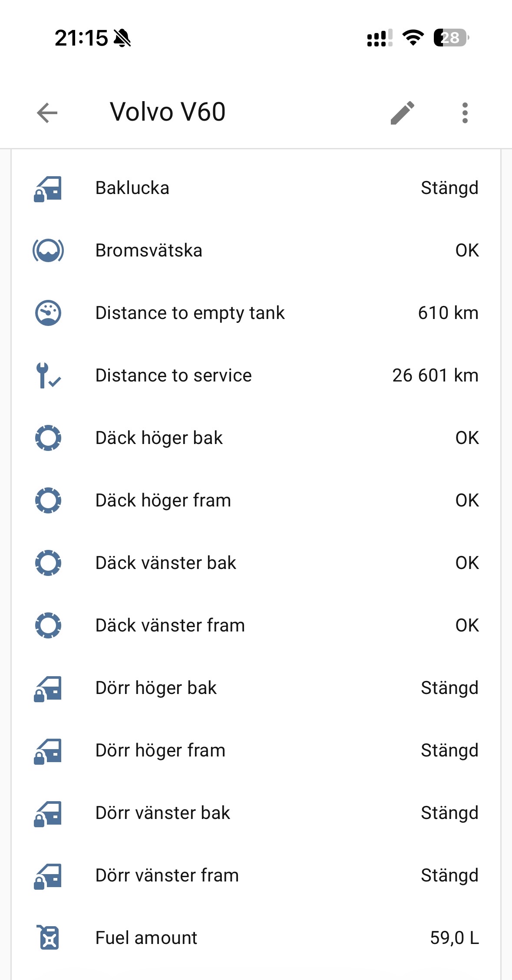Tap the Dörr vänster bak label
This screenshot has width=512, height=980.
point(162,813)
